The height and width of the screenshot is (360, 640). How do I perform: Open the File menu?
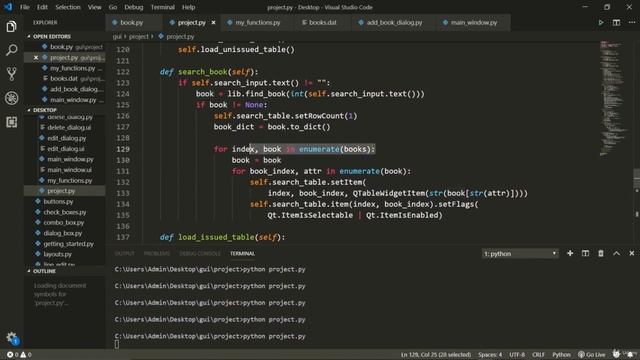24,7
